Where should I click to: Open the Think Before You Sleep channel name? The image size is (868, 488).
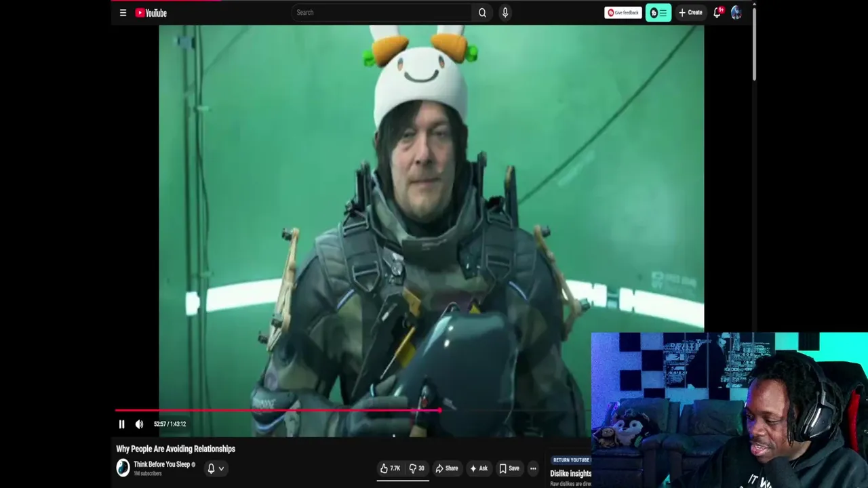pyautogui.click(x=161, y=464)
